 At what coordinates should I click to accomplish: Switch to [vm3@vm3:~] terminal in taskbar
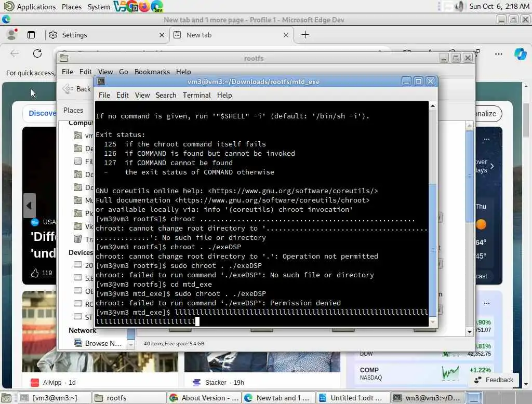tap(54, 398)
